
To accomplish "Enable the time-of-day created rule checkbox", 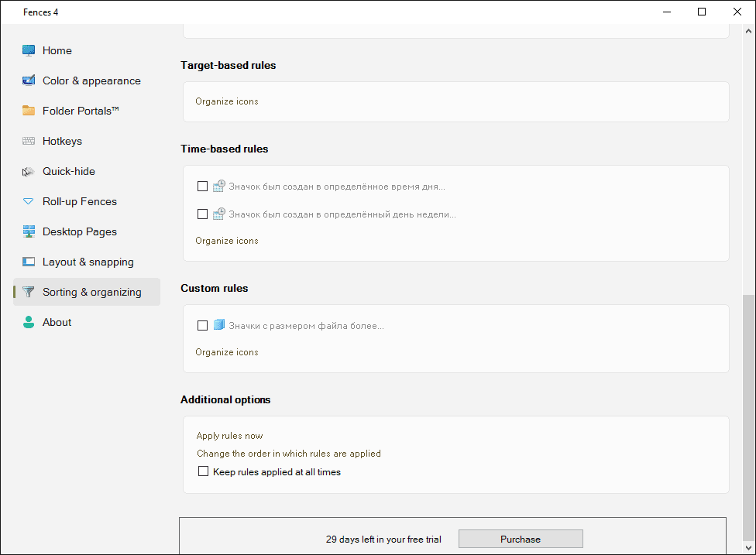I will tap(203, 187).
